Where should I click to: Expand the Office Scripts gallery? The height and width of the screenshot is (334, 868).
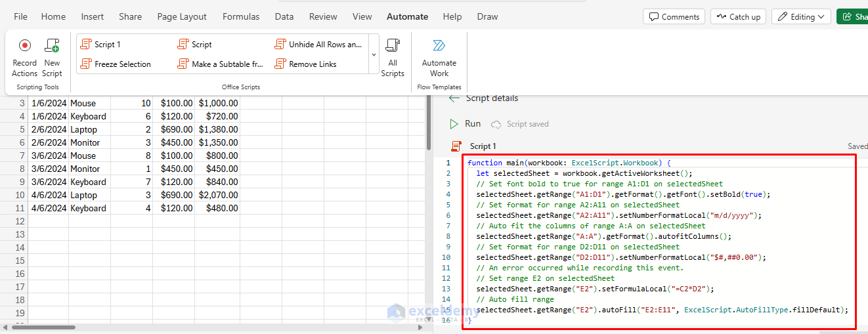[x=373, y=54]
